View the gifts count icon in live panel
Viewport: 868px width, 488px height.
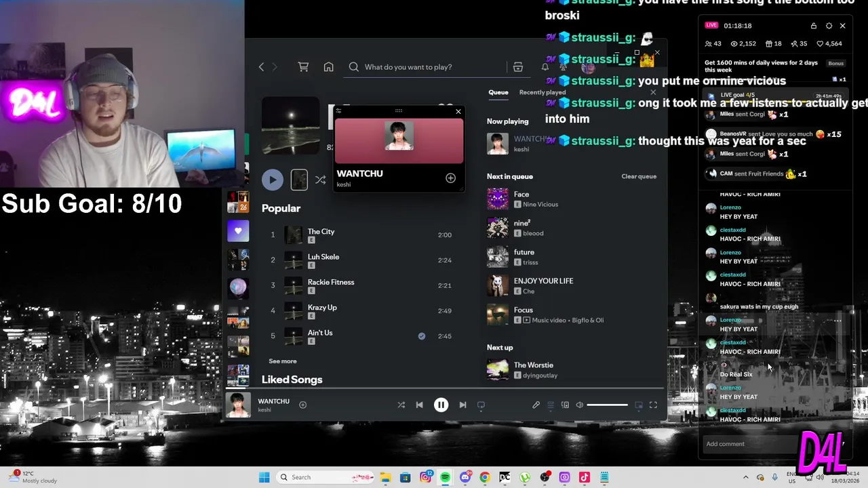click(x=773, y=43)
